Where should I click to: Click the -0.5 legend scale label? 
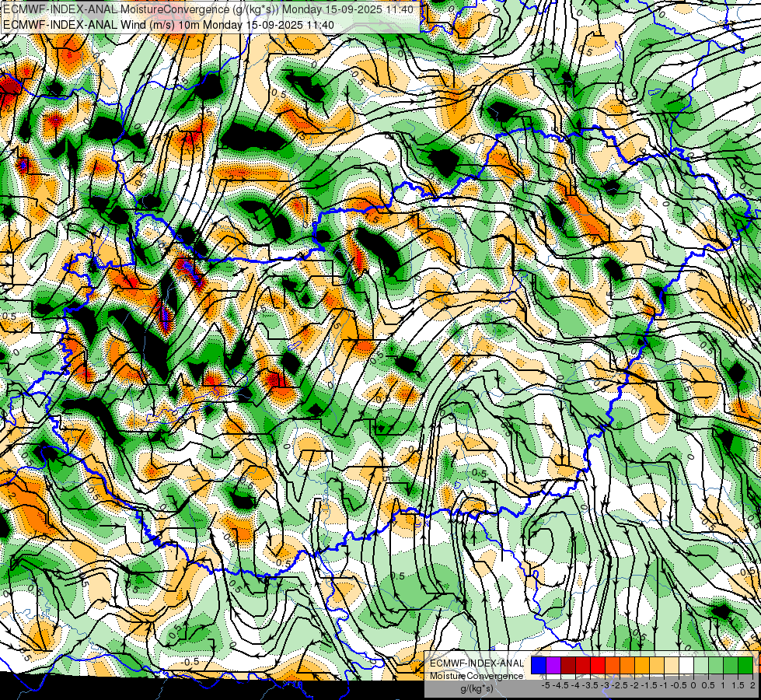(x=679, y=685)
